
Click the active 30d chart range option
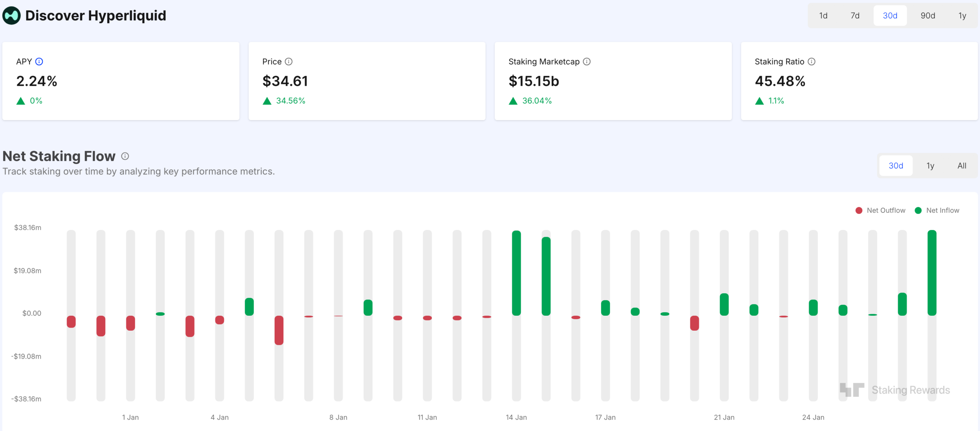point(896,165)
